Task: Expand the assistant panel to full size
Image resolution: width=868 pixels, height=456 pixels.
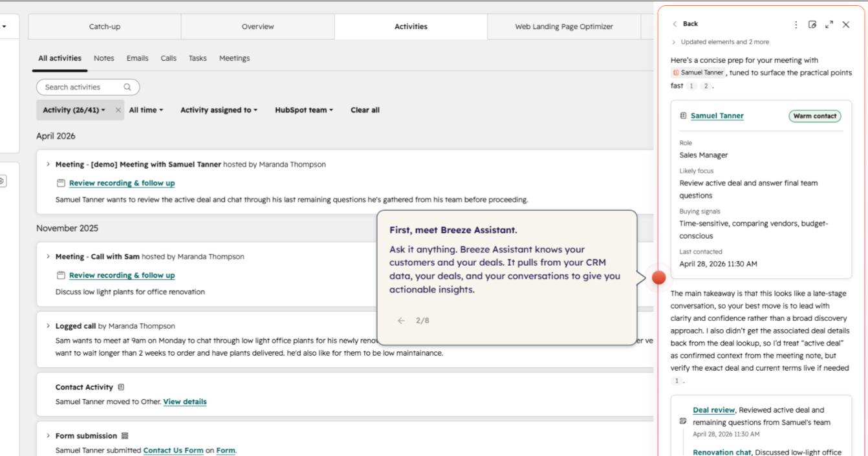Action: click(829, 25)
